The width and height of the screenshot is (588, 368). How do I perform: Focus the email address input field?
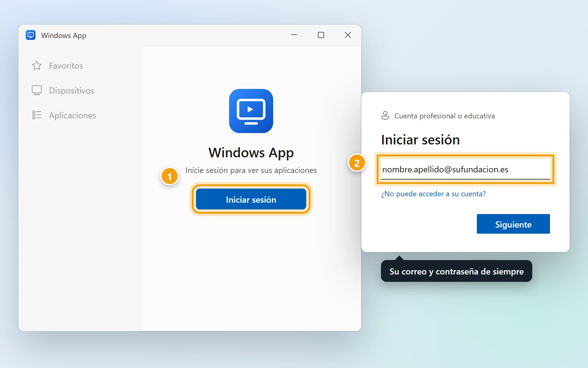click(466, 169)
